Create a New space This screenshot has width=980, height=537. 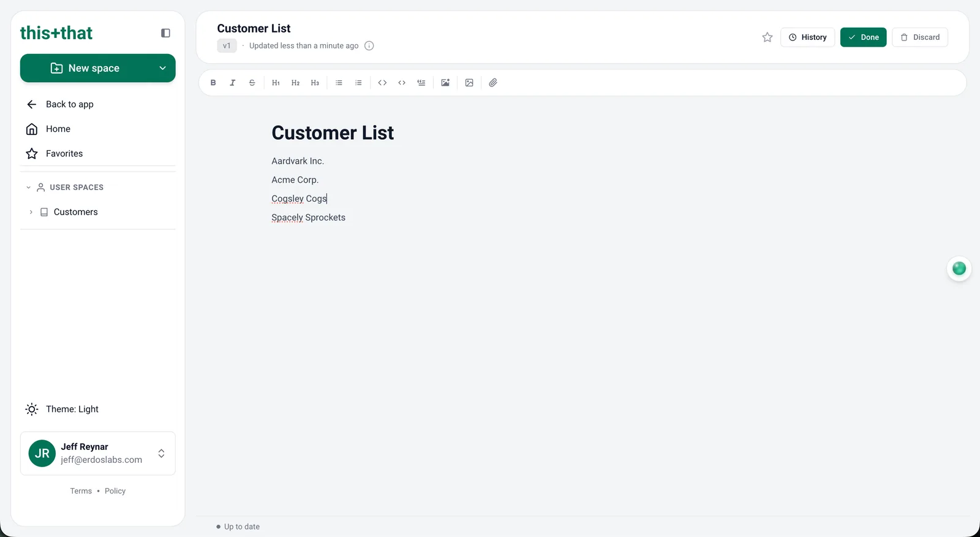86,68
